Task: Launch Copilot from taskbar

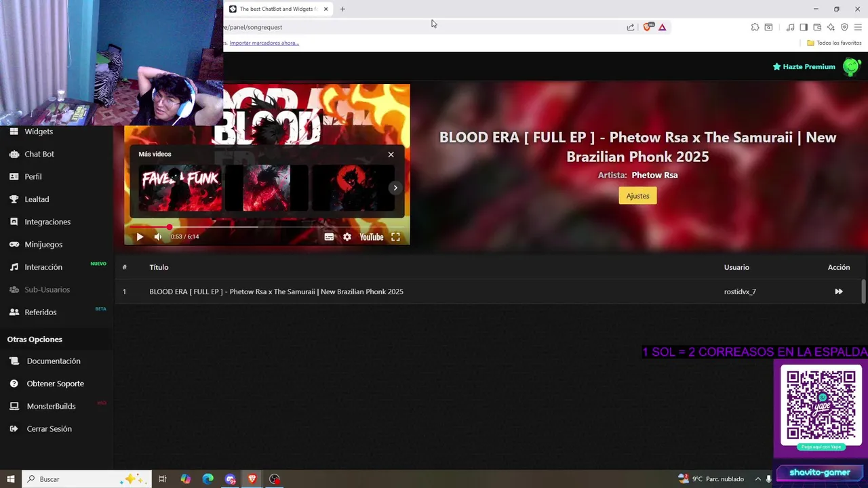Action: coord(186,479)
